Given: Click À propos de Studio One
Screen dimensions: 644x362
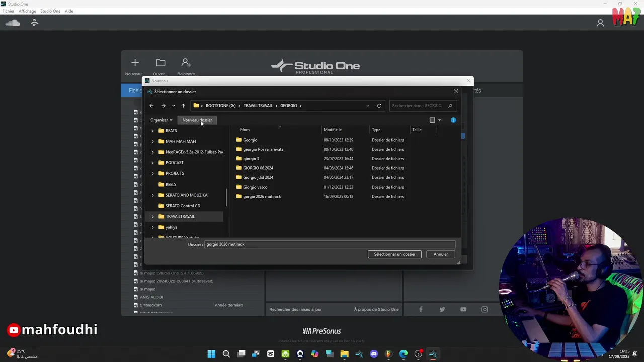Looking at the screenshot, I should pos(376,309).
